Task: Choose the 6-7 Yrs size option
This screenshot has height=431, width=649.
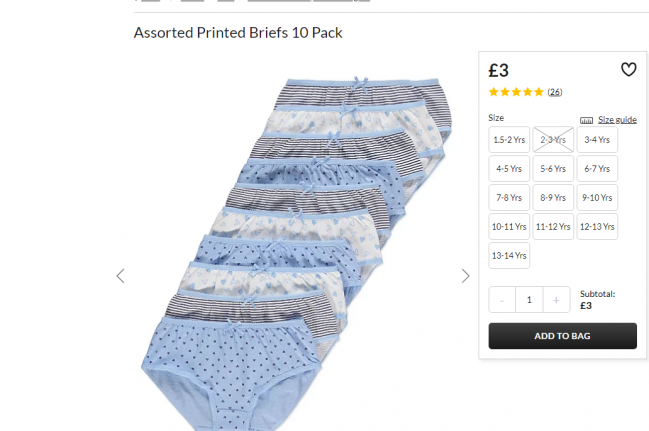Action: click(597, 169)
